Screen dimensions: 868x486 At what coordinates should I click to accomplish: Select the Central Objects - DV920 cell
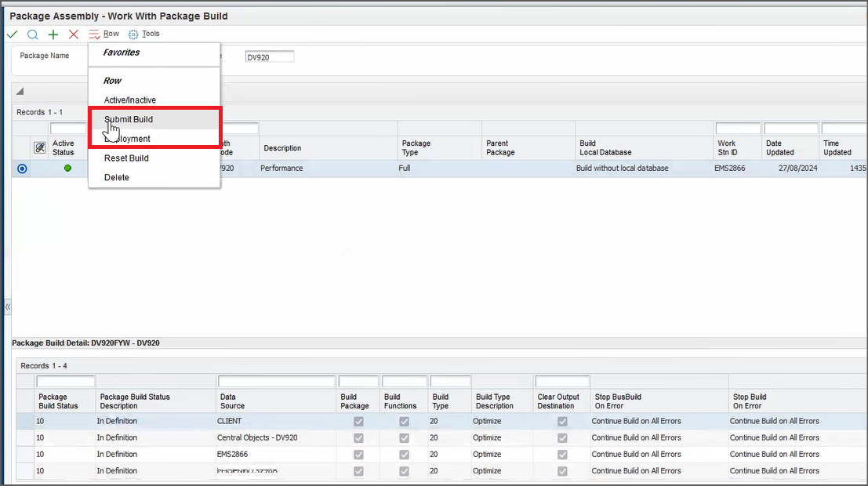[257, 438]
